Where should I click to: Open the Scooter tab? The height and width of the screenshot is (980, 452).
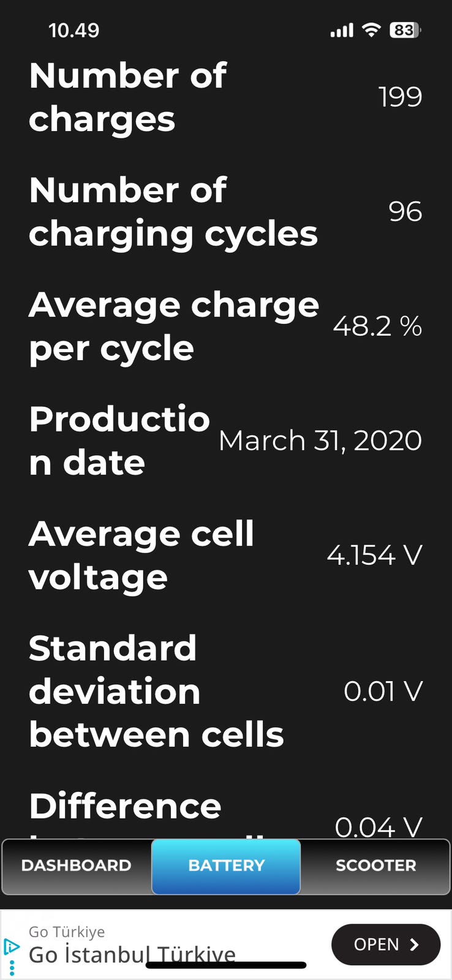375,865
